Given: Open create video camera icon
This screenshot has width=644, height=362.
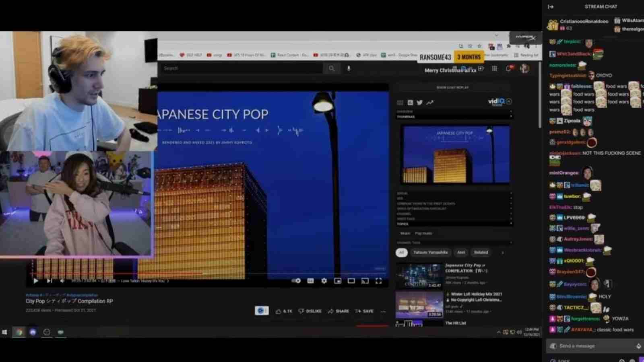Looking at the screenshot, I should click(481, 68).
